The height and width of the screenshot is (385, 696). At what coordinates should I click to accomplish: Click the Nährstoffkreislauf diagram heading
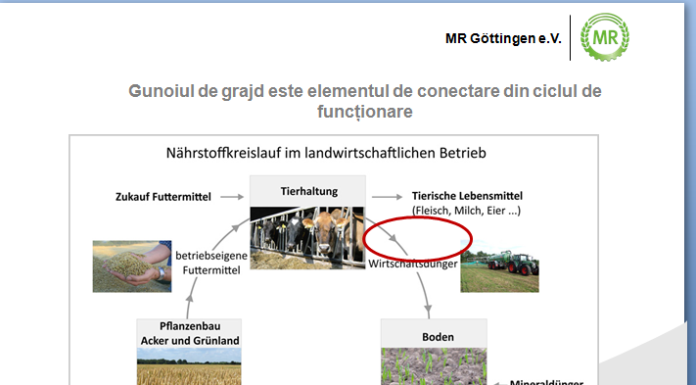pos(326,153)
